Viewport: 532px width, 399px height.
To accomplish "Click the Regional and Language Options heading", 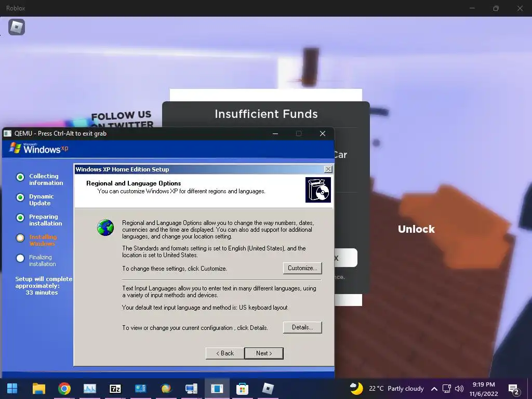I will (x=134, y=183).
